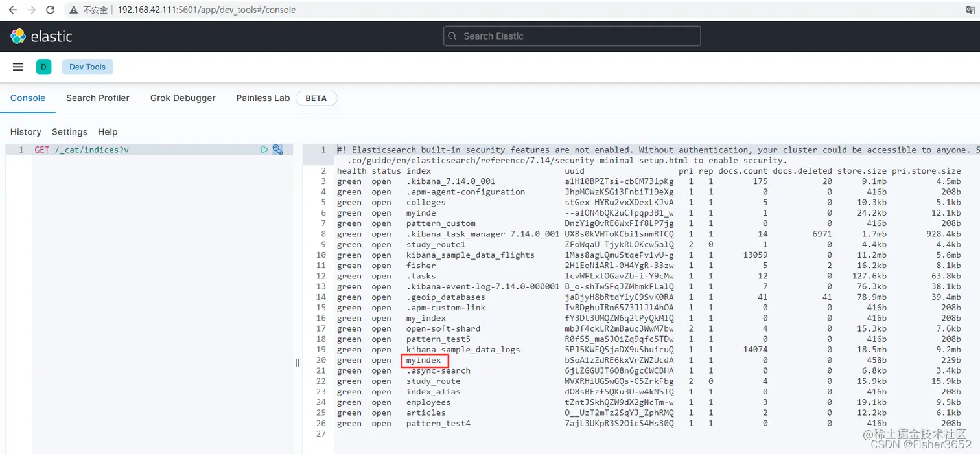This screenshot has width=980, height=454.
Task: Click the .kibana-event-log-7.14.0-000001 index name
Action: 483,286
